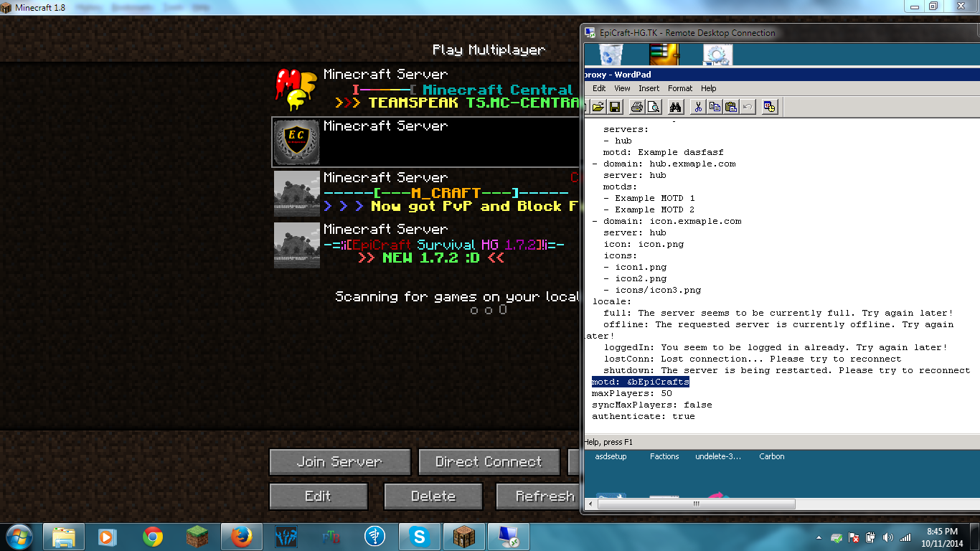Open Recycle Bin on the remote desktop
Image resolution: width=980 pixels, height=551 pixels.
click(x=611, y=55)
